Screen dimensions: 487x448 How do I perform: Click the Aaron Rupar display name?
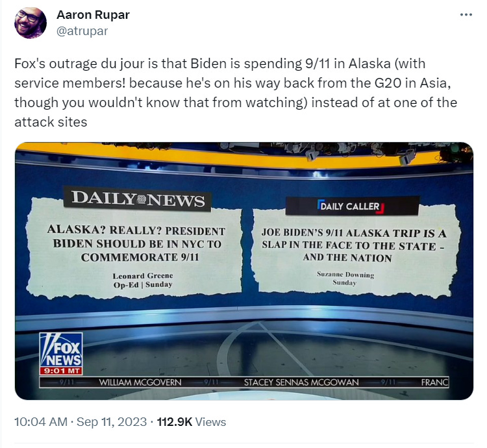pyautogui.click(x=93, y=14)
